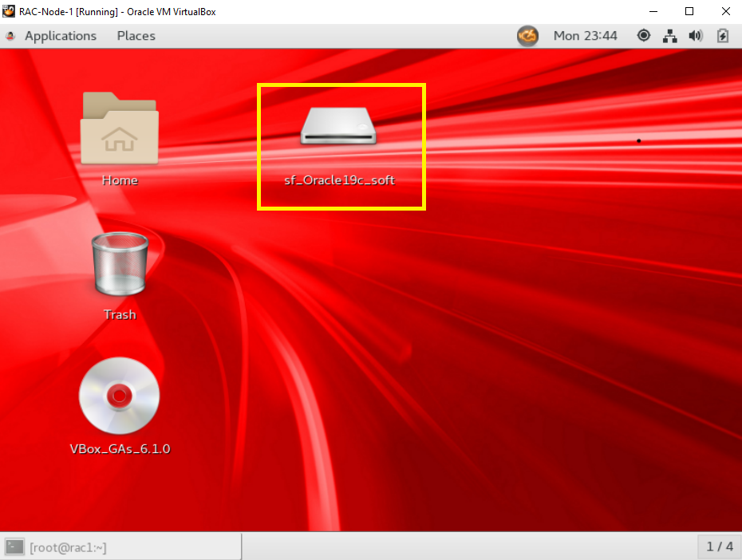
Task: Close the VirtualBox RAC-Node-1 window
Action: click(726, 11)
